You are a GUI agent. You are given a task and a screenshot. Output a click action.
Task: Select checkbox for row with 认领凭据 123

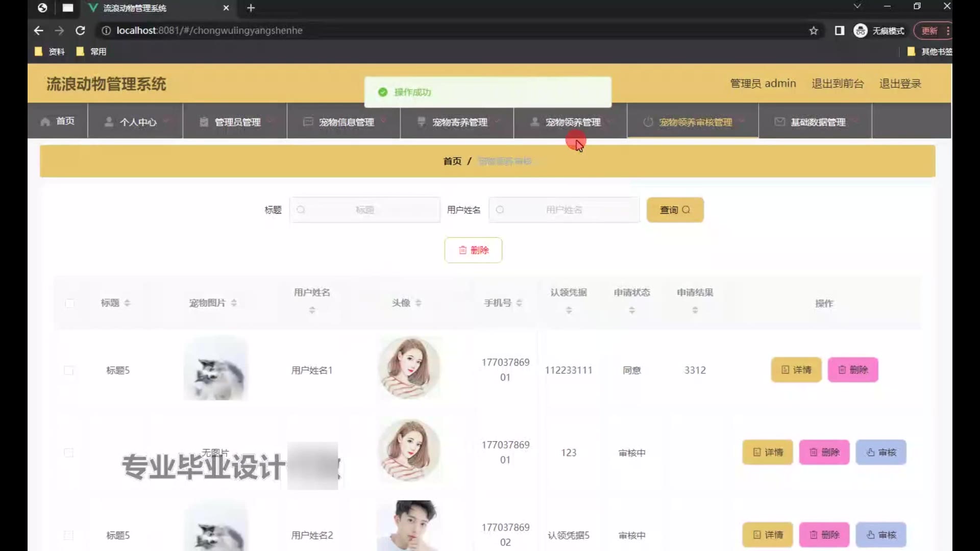(68, 453)
